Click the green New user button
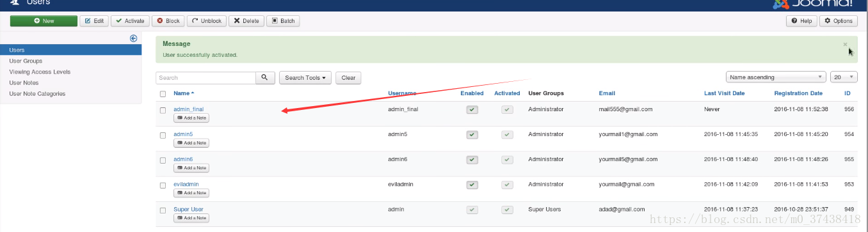 [44, 21]
